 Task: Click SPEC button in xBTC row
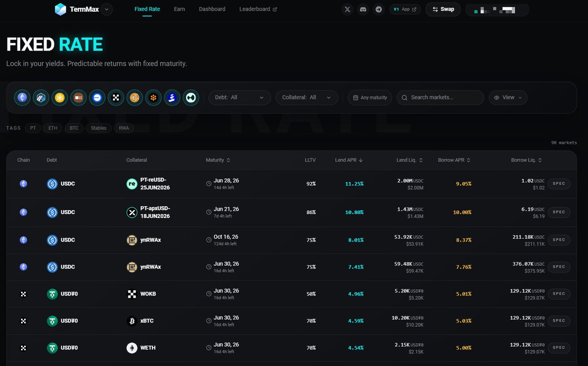pyautogui.click(x=559, y=321)
